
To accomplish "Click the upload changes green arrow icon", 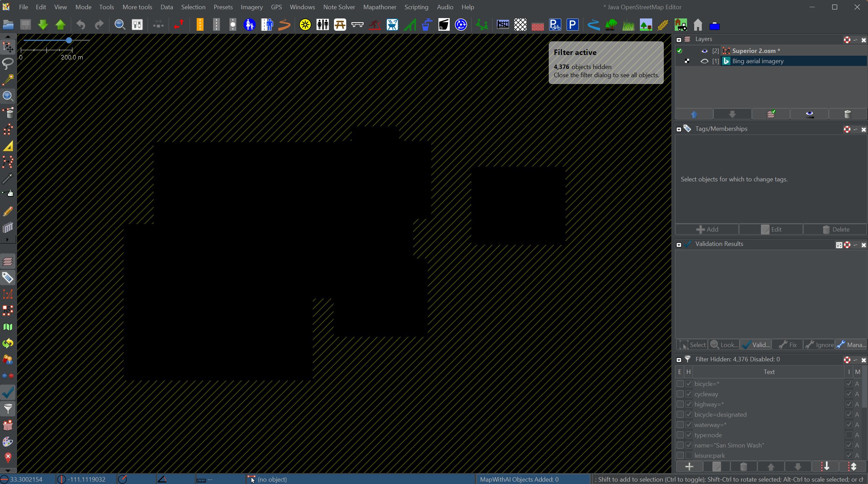I will (60, 25).
